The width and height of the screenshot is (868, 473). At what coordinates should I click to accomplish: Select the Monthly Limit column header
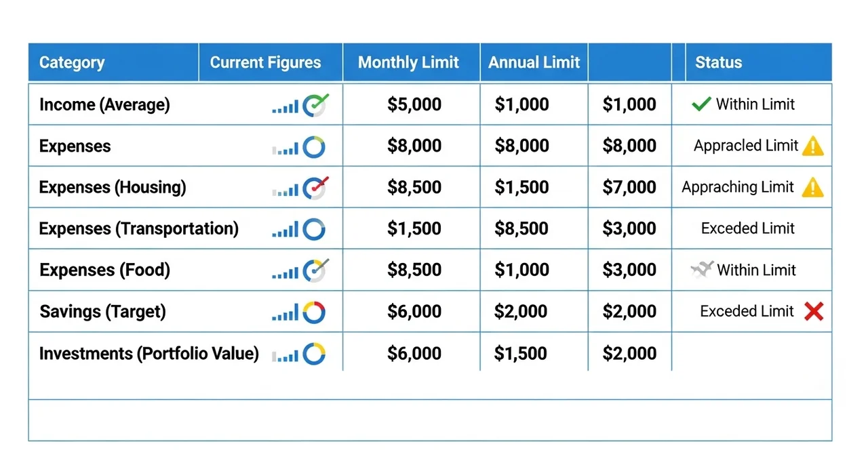[408, 63]
